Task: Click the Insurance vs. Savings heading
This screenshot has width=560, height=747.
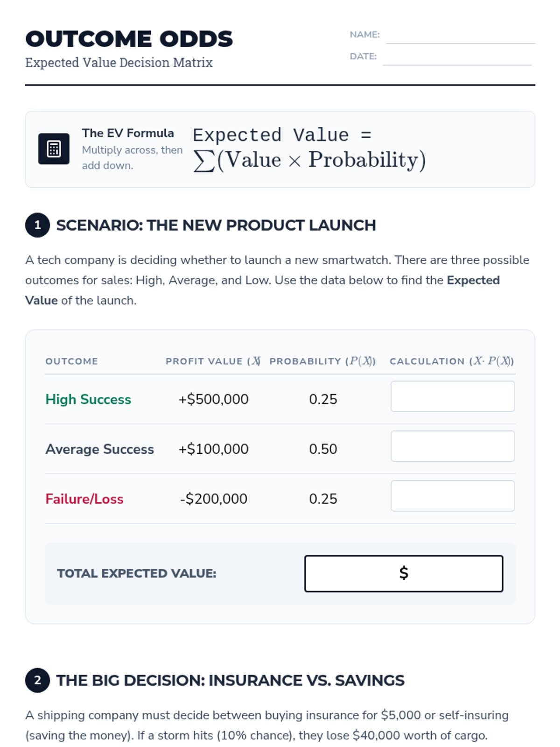Action: click(230, 680)
